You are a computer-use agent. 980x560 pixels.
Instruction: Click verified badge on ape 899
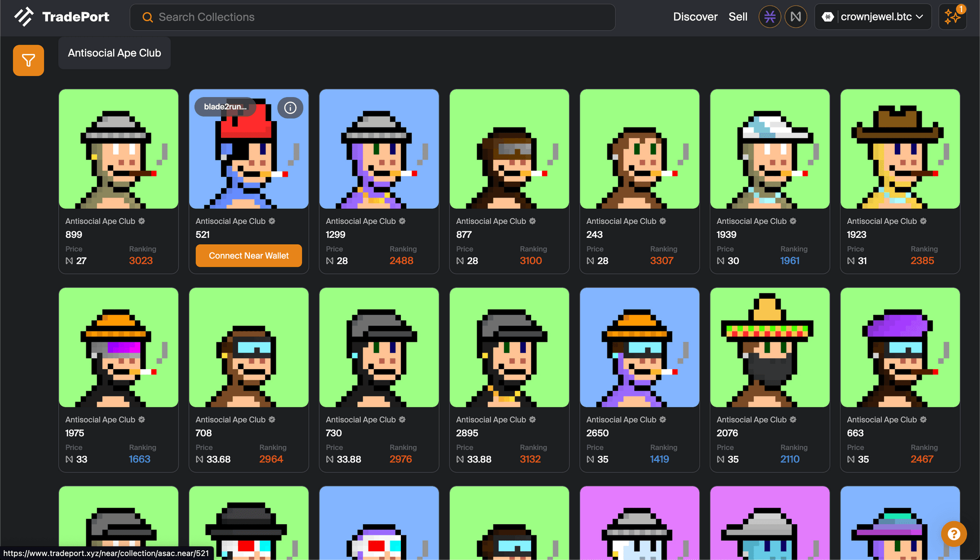tap(142, 221)
